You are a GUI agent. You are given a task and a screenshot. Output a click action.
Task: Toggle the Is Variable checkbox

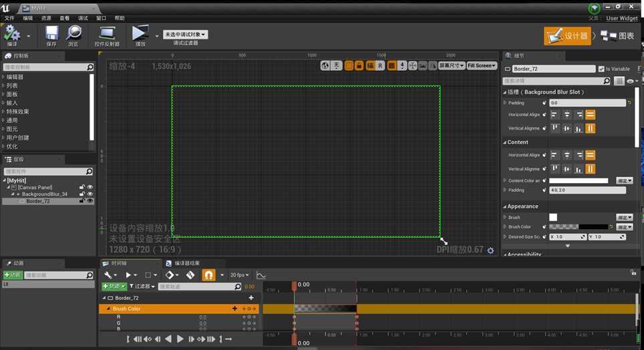[x=601, y=69]
